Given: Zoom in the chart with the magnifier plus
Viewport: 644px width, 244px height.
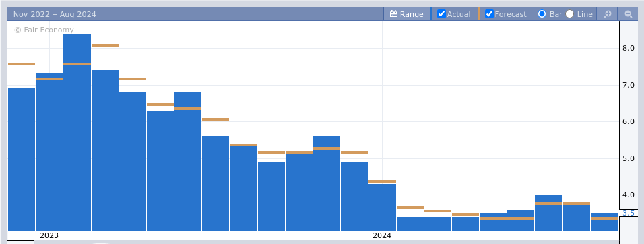Looking at the screenshot, I should click(608, 14).
